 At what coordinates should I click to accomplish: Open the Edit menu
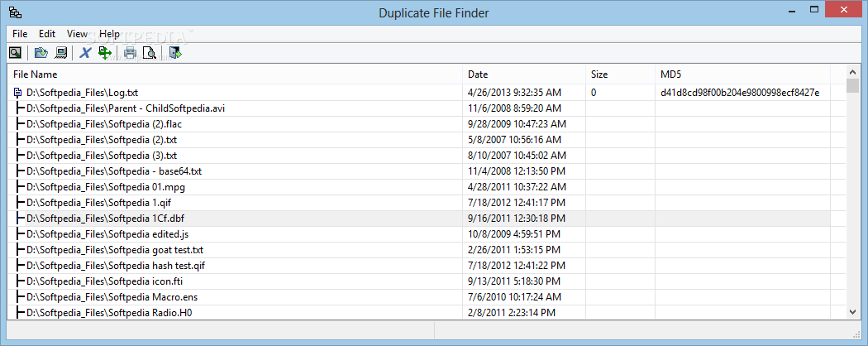tap(47, 34)
